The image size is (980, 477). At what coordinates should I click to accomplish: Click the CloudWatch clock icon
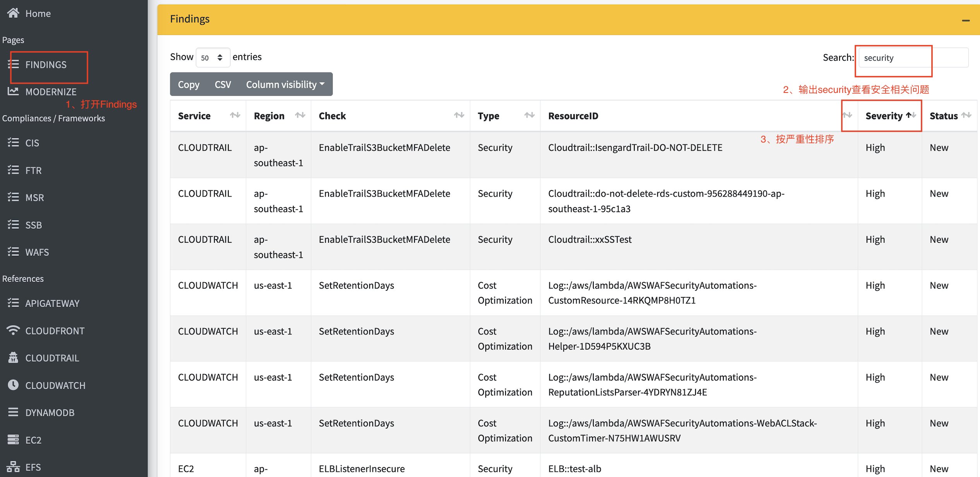(13, 385)
